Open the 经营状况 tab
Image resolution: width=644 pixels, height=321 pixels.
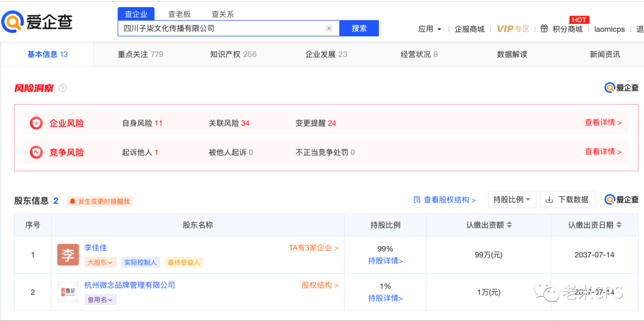tap(419, 54)
